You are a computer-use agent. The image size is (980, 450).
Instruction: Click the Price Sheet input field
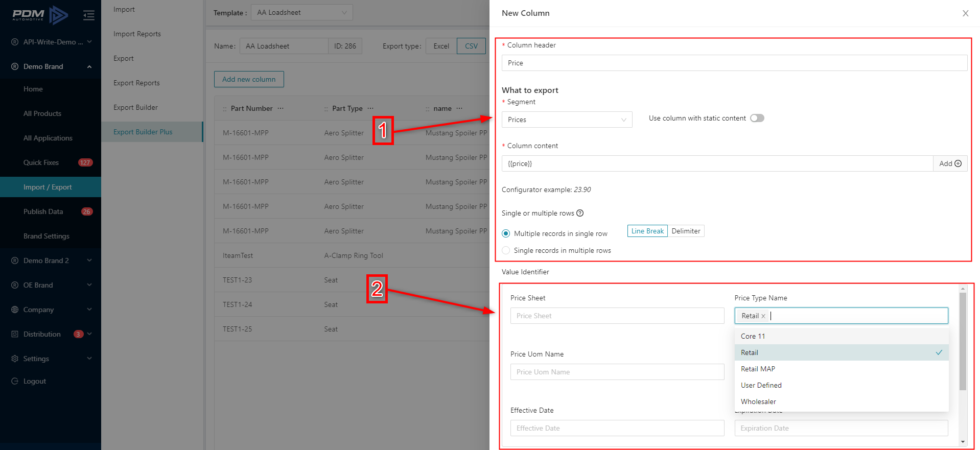(x=617, y=316)
